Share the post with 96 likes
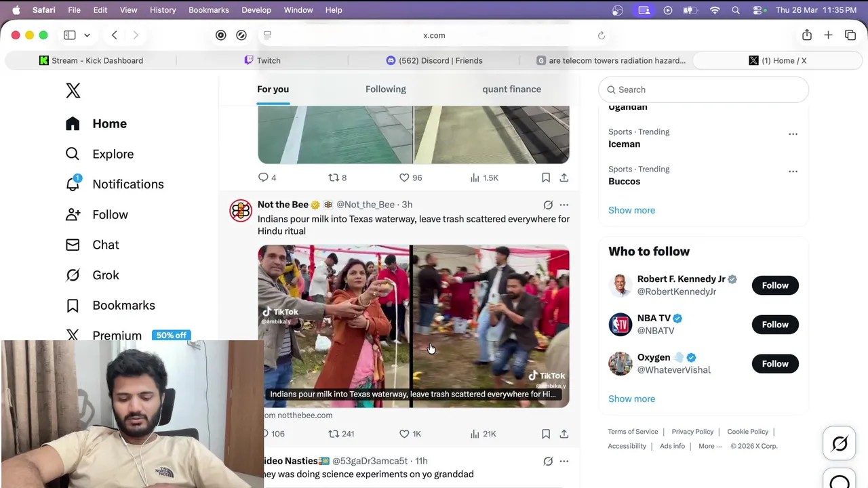 (x=564, y=178)
